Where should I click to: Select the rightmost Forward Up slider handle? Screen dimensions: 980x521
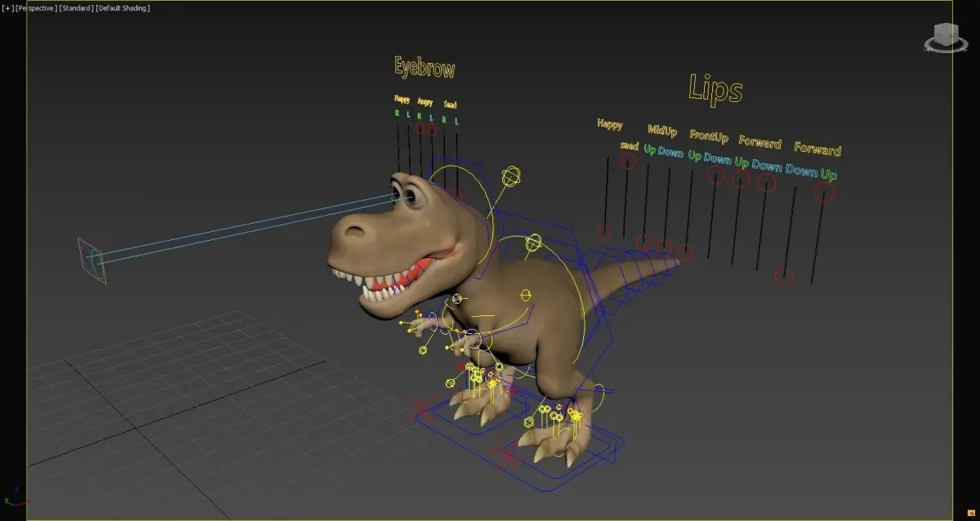[824, 193]
